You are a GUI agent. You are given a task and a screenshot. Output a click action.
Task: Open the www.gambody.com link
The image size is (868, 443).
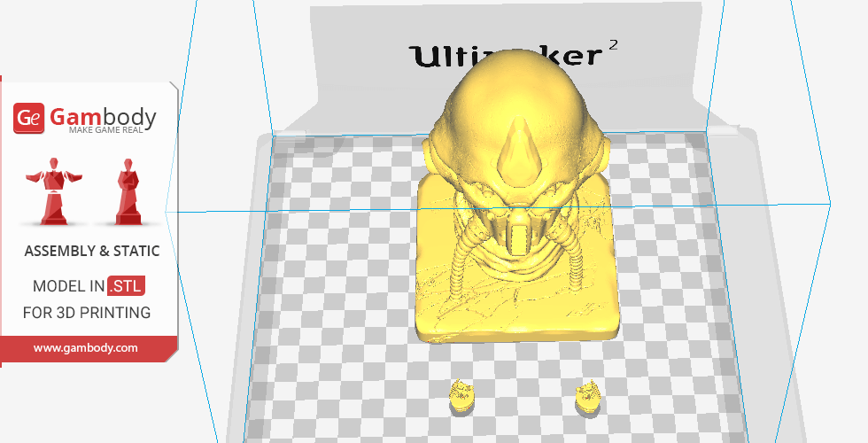click(x=86, y=348)
